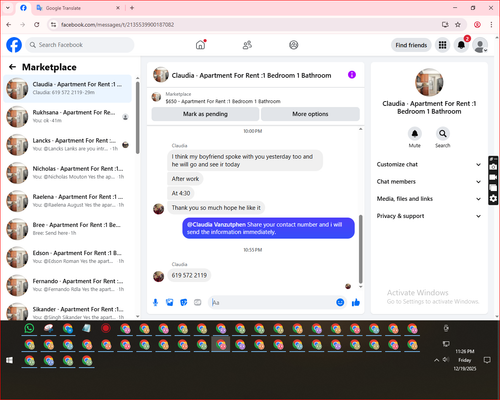The width and height of the screenshot is (500, 400).
Task: Choose a sticker icon in composer
Action: pos(184,302)
